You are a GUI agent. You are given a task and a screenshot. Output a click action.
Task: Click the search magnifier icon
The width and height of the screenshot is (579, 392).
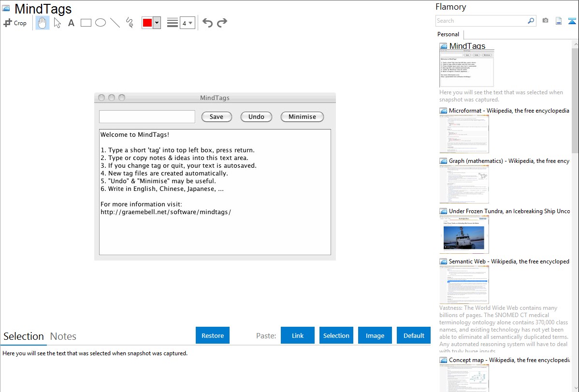(x=531, y=21)
